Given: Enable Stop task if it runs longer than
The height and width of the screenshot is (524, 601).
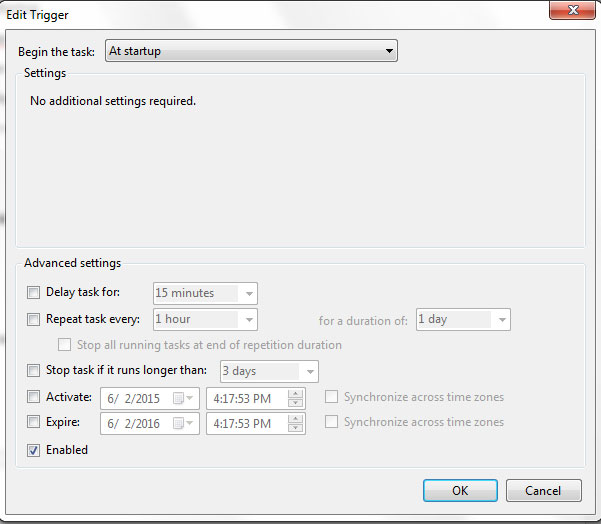Looking at the screenshot, I should tap(33, 370).
